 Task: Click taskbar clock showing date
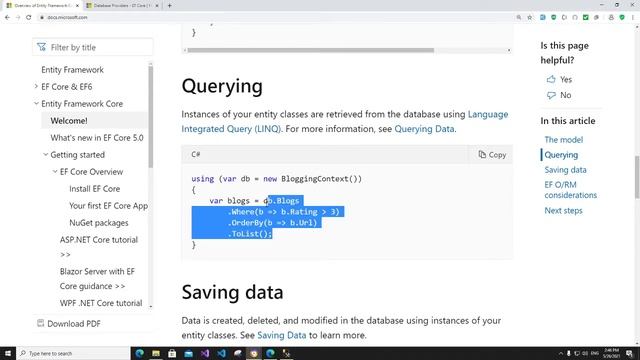611,353
